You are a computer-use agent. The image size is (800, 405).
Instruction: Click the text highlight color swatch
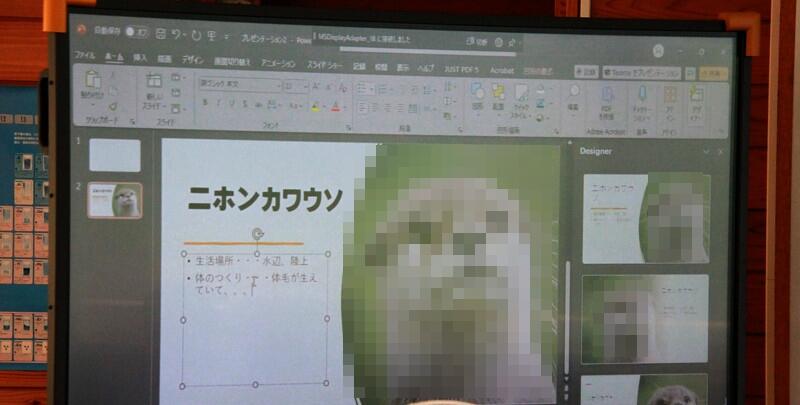[x=316, y=106]
